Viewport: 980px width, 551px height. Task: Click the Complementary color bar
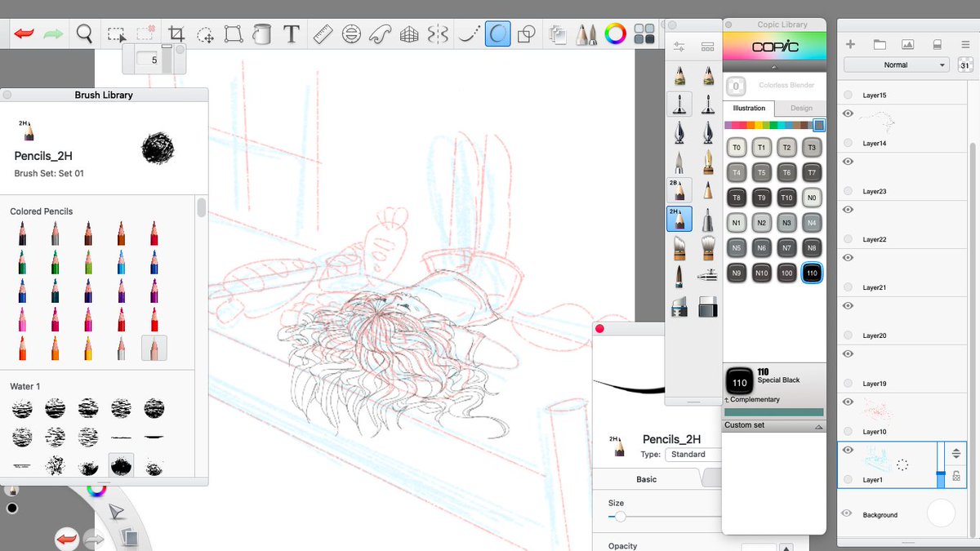click(x=774, y=412)
